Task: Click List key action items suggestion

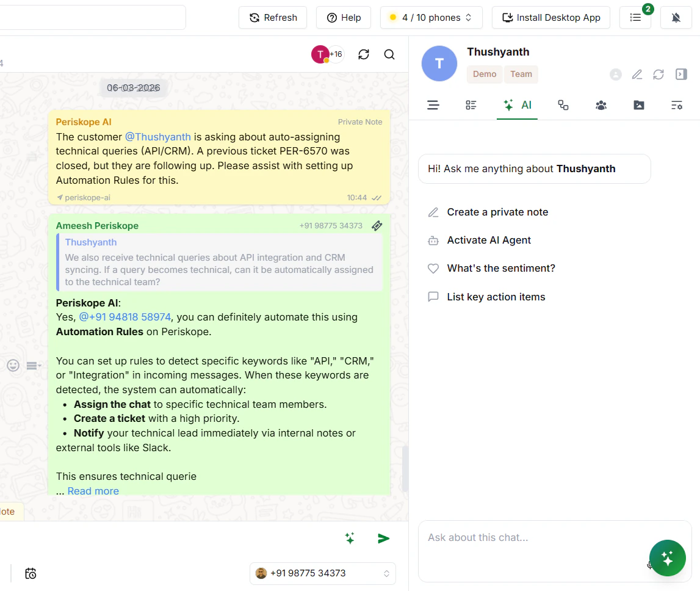Action: point(486,297)
